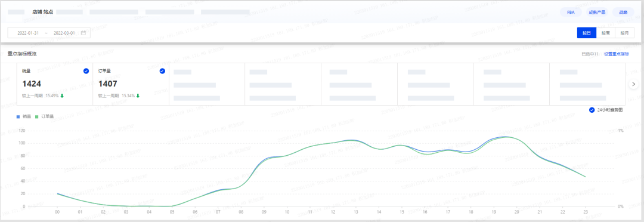Switch to 按月 monthly view

625,33
